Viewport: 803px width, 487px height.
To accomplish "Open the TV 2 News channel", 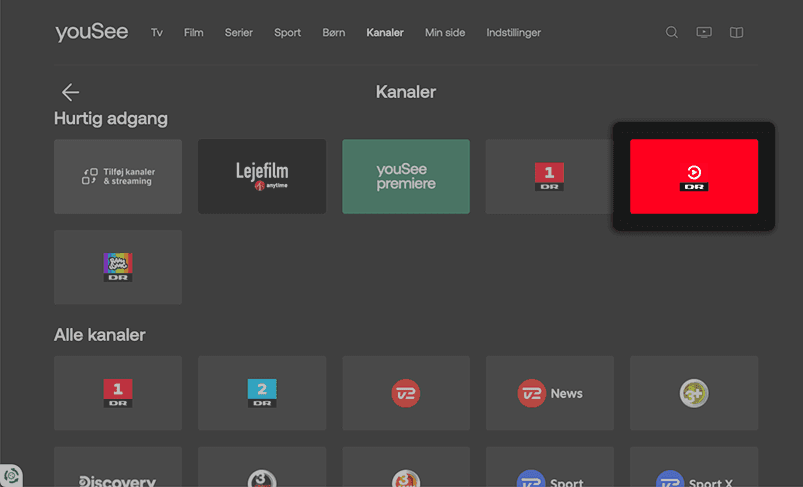I will click(550, 393).
